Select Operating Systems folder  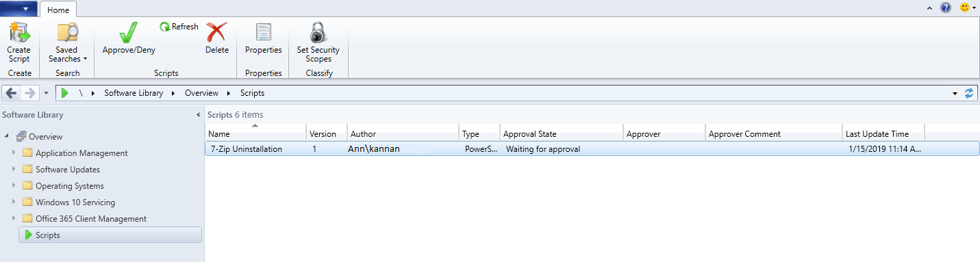(69, 186)
